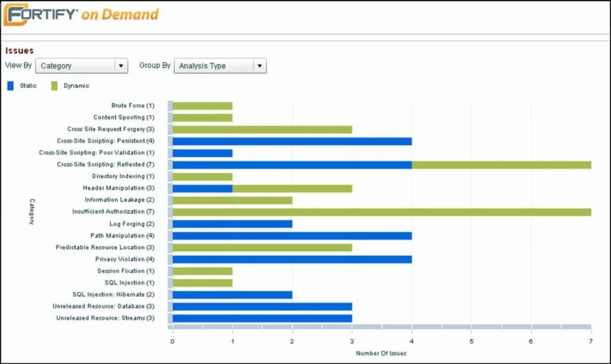Click the Group By dropdown arrow

click(x=260, y=66)
